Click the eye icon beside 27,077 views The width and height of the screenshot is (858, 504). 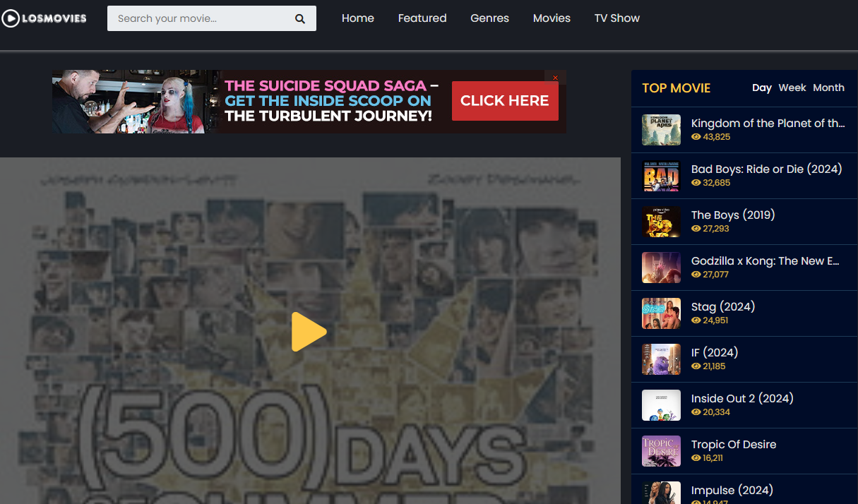coord(696,275)
